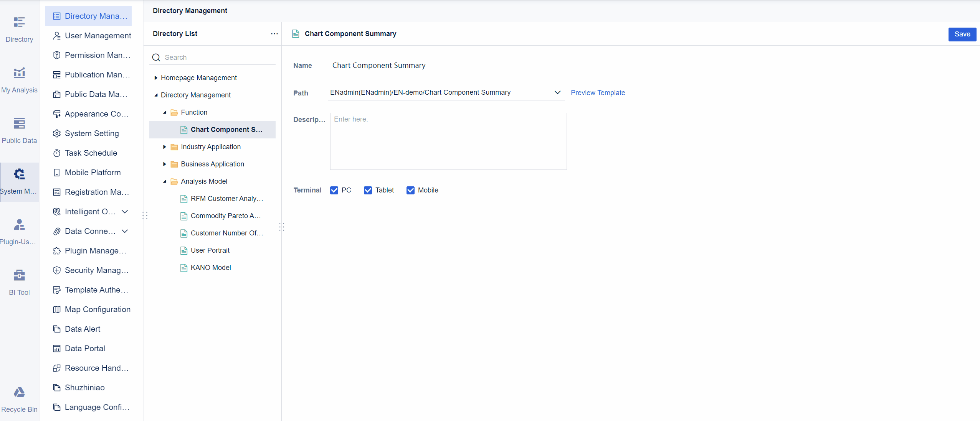Toggle off the Mobile terminal checkbox
The image size is (980, 421).
410,190
